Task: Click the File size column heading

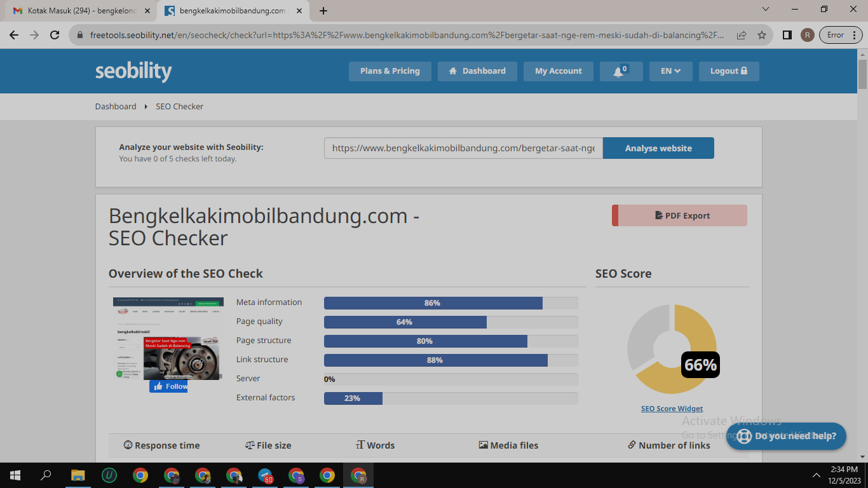Action: (x=268, y=445)
